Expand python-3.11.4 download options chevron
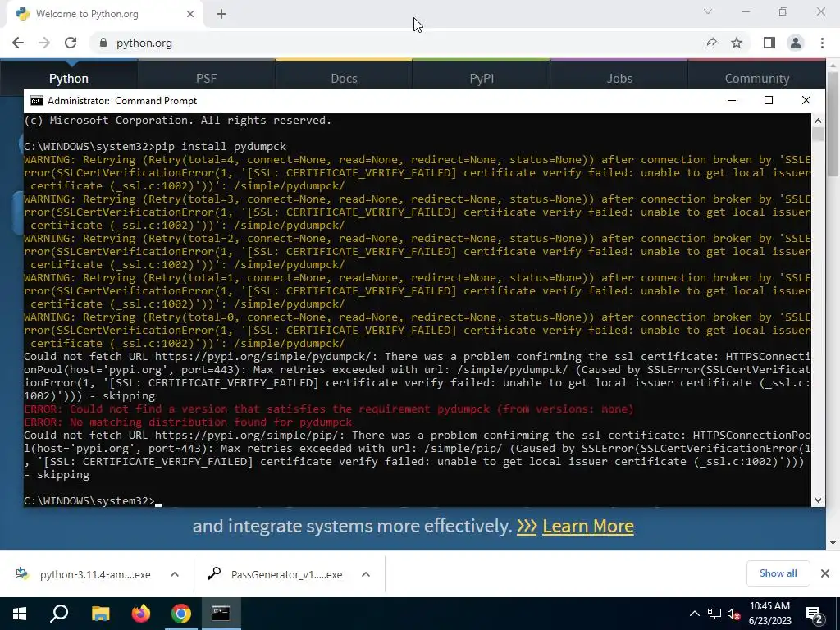 [x=175, y=574]
